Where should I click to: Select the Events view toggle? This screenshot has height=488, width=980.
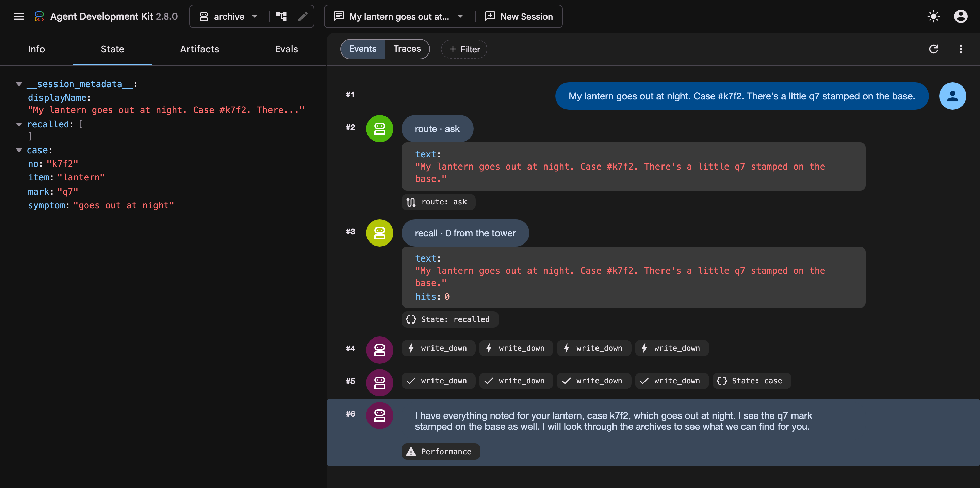pyautogui.click(x=362, y=49)
